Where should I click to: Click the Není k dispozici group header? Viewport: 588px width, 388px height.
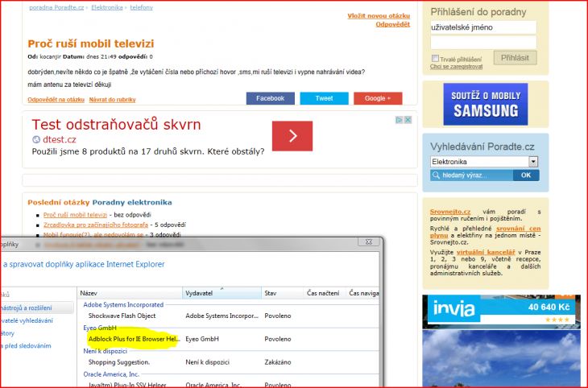coord(105,351)
